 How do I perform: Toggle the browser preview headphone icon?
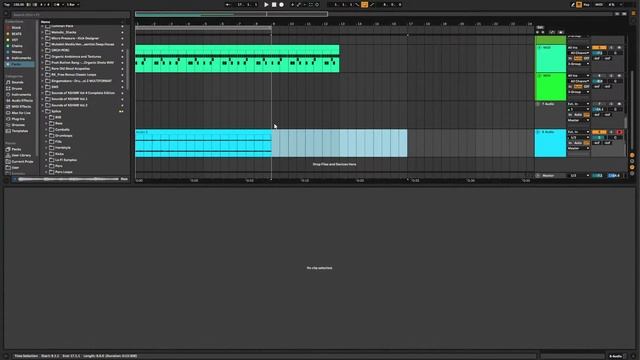[x=14, y=179]
